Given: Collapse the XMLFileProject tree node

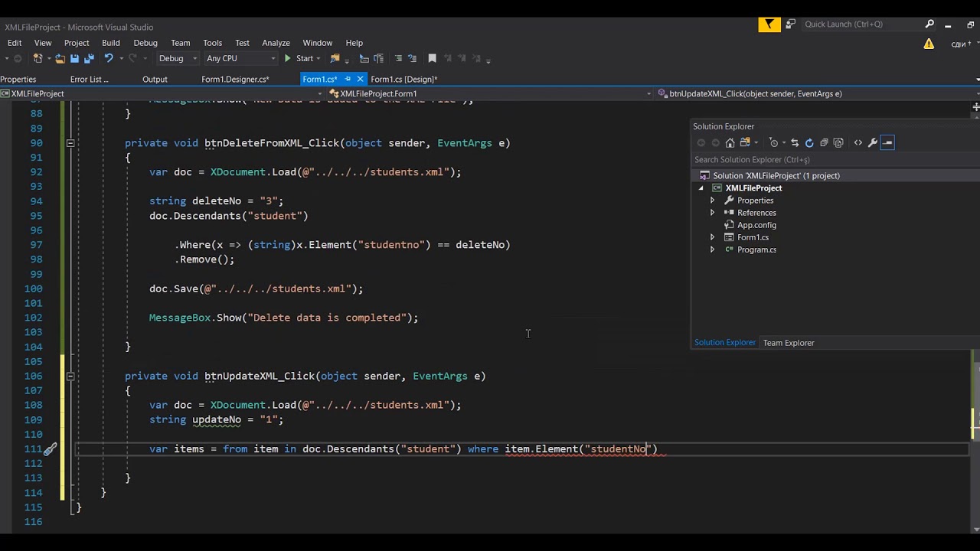Looking at the screenshot, I should pyautogui.click(x=701, y=188).
